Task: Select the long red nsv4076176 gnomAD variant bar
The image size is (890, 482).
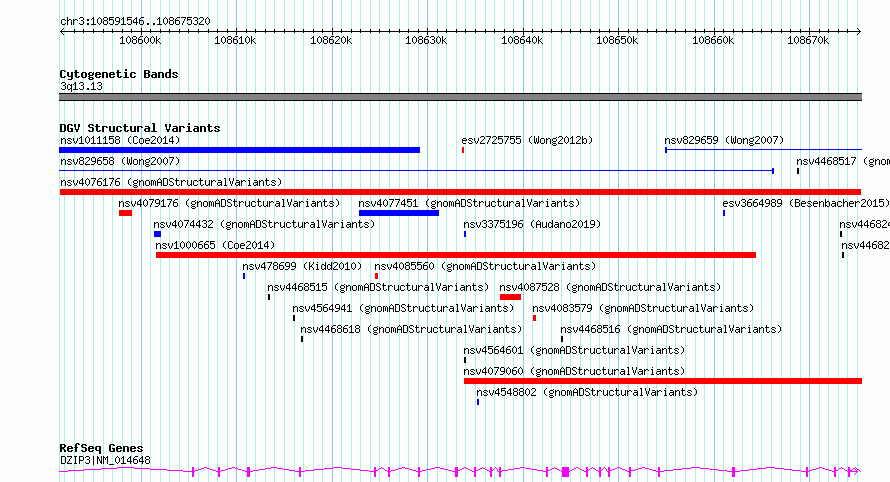Action: [x=460, y=192]
